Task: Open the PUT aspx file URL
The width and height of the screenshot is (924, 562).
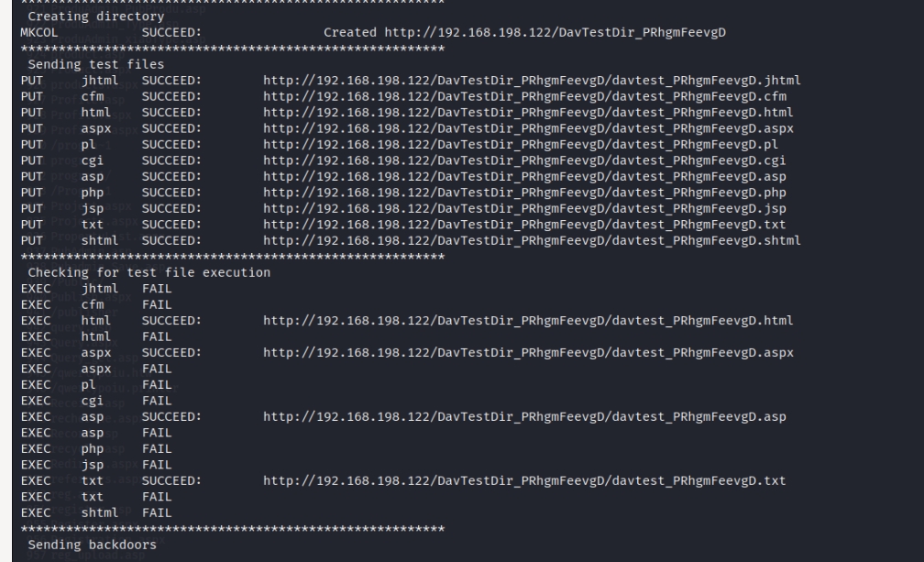Action: click(x=528, y=128)
